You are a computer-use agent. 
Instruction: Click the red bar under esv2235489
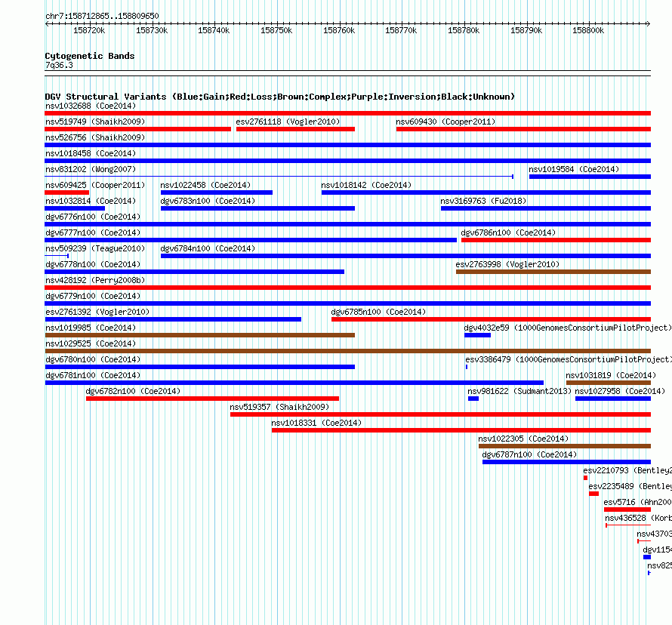tap(593, 494)
